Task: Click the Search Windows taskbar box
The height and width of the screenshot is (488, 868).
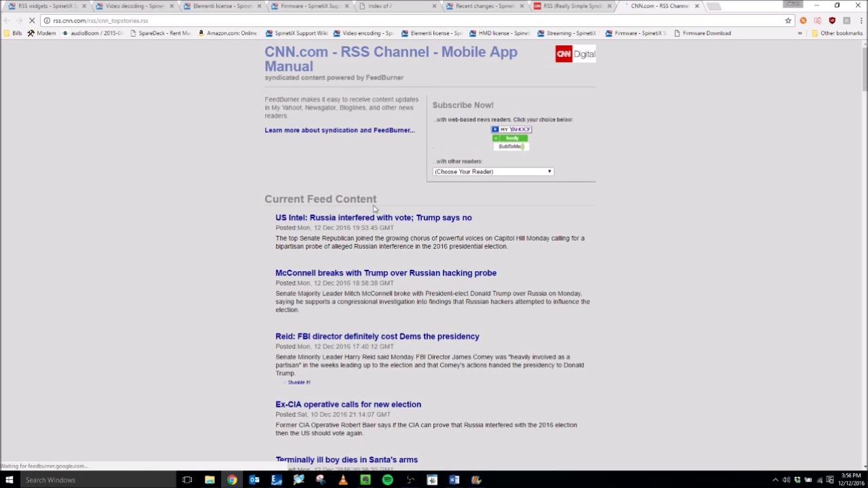Action: tap(98, 480)
